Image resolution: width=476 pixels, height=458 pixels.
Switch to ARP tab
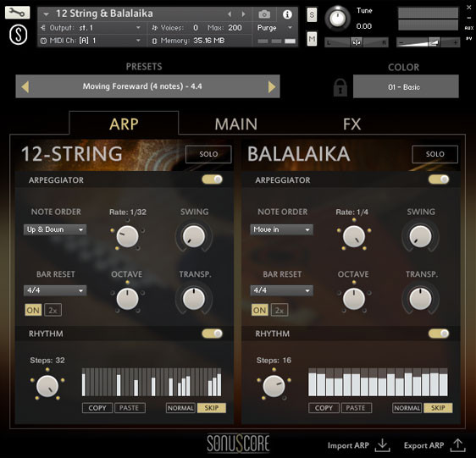124,124
